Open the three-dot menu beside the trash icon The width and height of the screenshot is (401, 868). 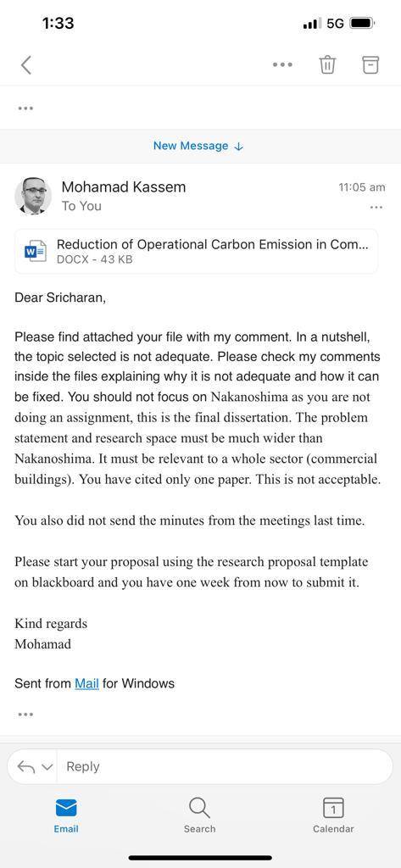[x=282, y=64]
